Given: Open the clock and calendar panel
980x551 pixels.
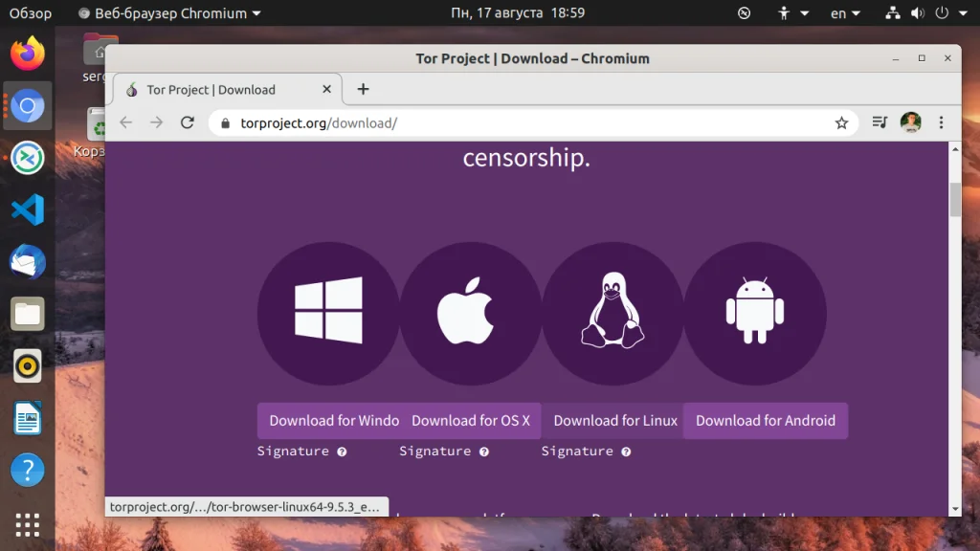Looking at the screenshot, I should point(518,13).
